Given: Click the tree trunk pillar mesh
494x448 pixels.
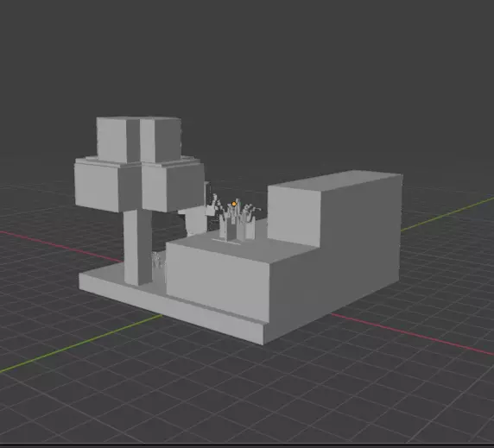Looking at the screenshot, I should 137,247.
